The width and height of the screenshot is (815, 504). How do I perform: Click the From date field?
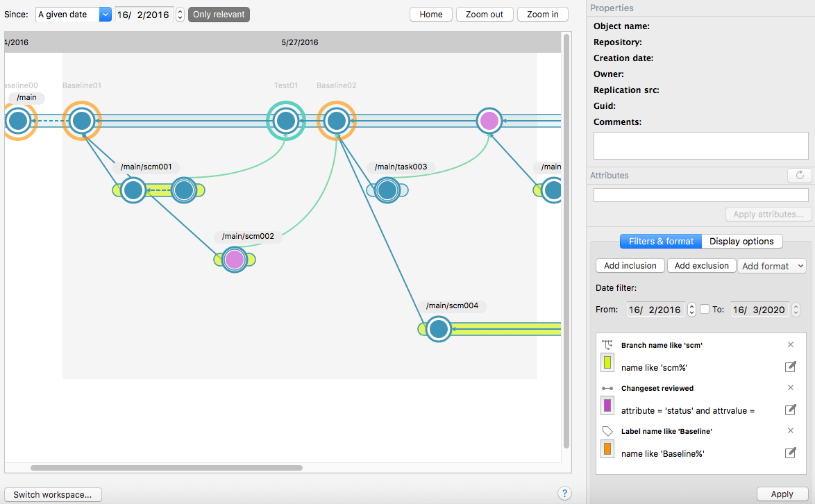pos(655,310)
